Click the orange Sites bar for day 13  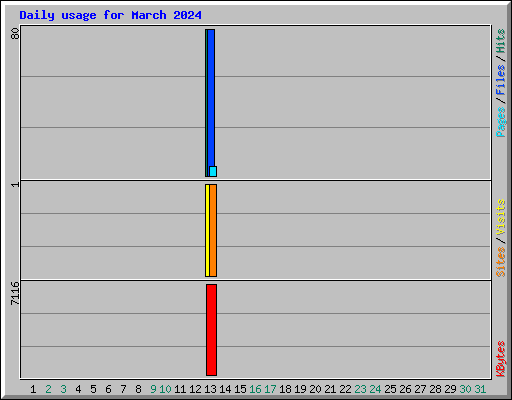pos(213,230)
